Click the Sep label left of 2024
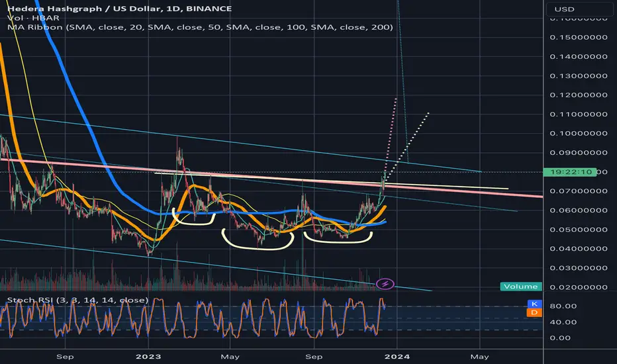The width and height of the screenshot is (617, 364). (314, 357)
